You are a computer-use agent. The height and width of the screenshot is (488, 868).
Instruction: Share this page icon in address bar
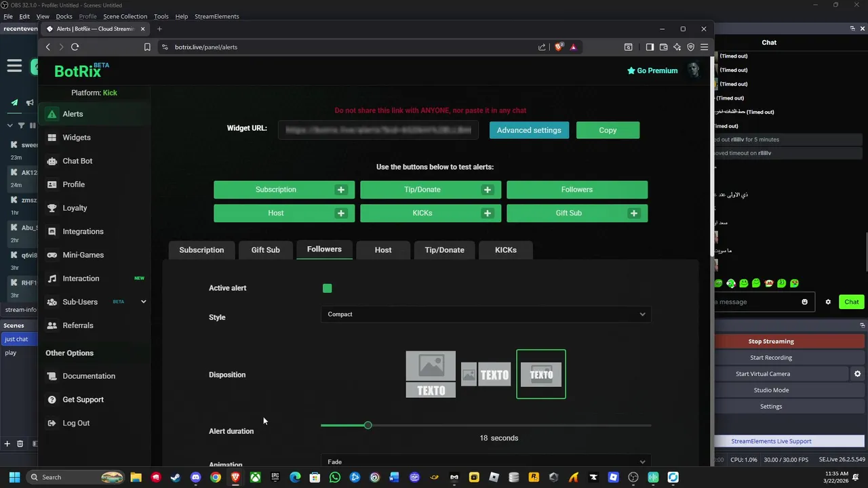click(x=542, y=47)
